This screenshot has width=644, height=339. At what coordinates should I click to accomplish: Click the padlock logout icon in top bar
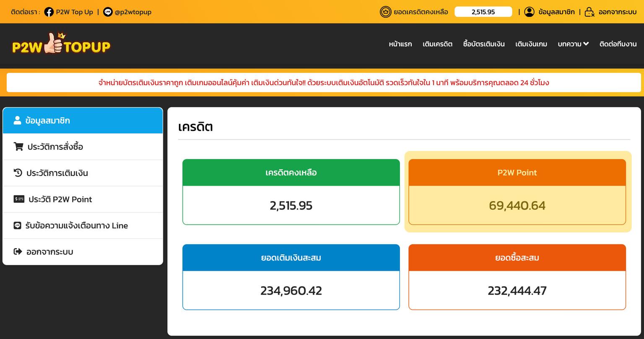[589, 12]
